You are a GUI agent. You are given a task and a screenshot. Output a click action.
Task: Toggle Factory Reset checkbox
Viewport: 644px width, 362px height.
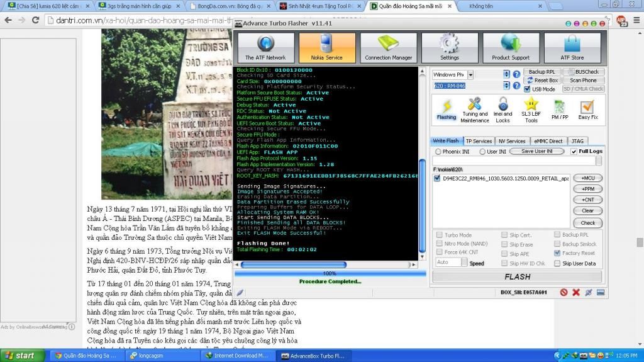[x=557, y=253]
